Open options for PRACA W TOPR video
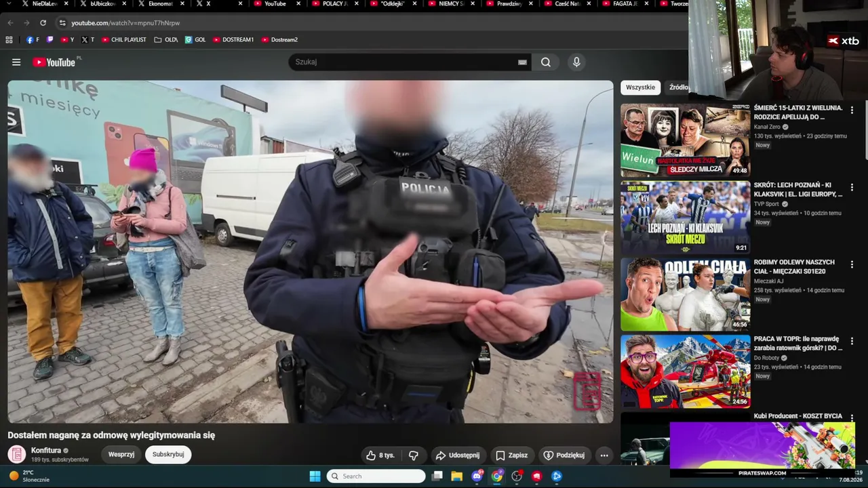The height and width of the screenshot is (488, 868). 852,341
